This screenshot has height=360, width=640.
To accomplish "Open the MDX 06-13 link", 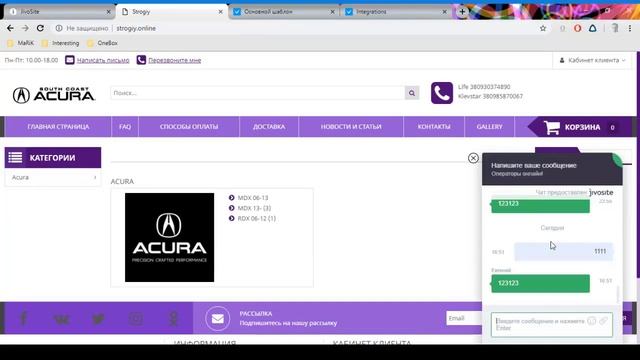I will pos(253,198).
